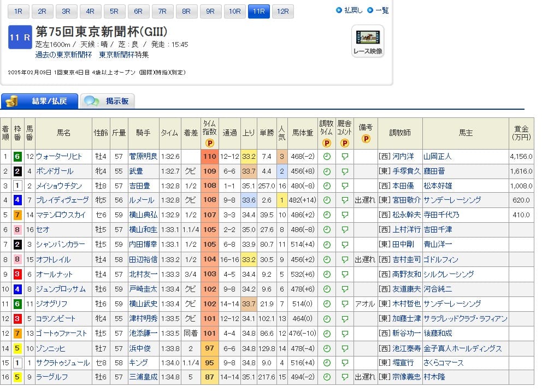Click the stable comment bubble icon for ボンドガール
542x392 pixels.
tap(344, 171)
